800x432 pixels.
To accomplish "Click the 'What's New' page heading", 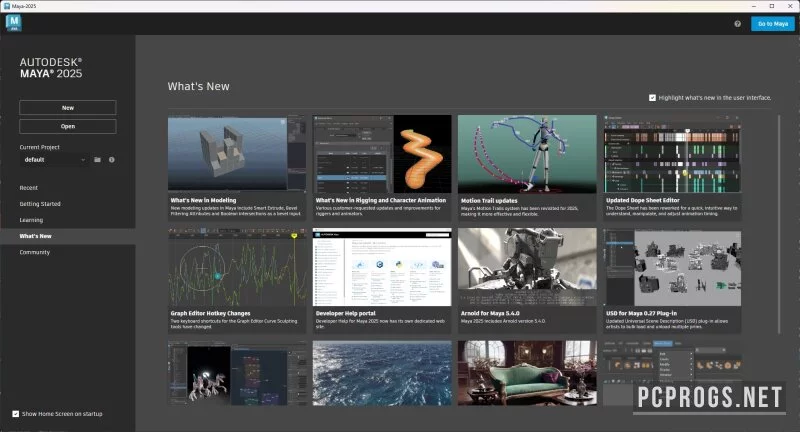I will [x=198, y=87].
